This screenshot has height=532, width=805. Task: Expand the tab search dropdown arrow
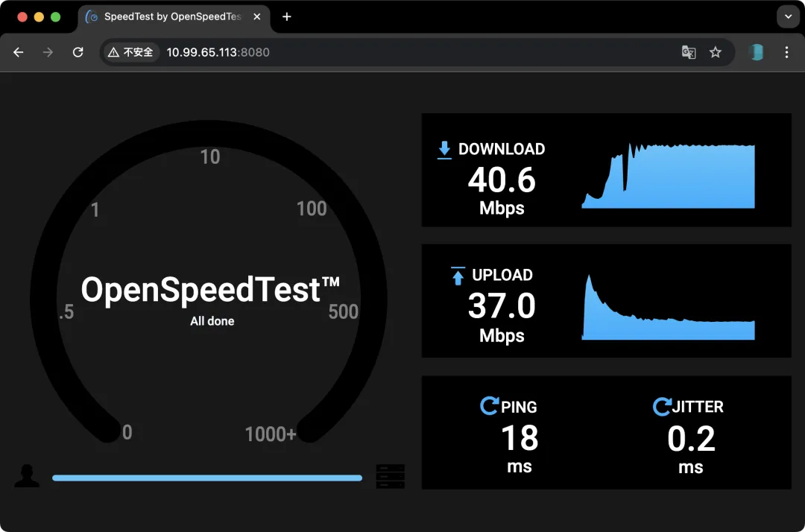(x=788, y=17)
